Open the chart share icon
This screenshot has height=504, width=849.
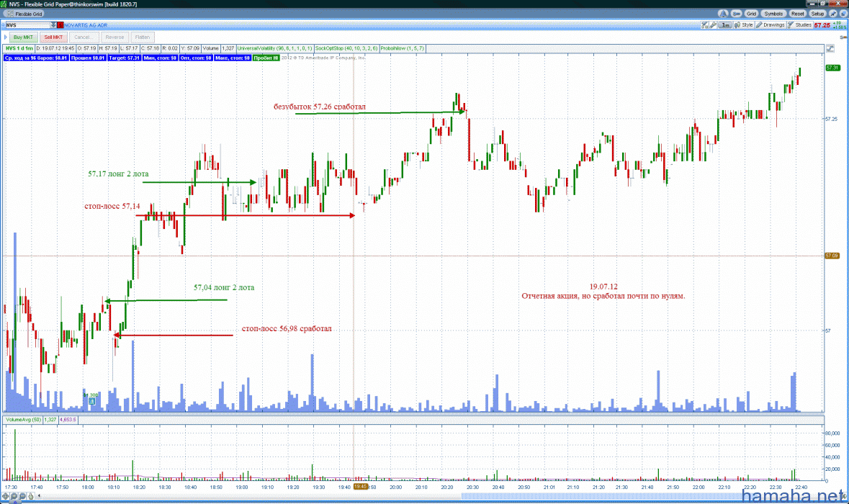pos(705,25)
